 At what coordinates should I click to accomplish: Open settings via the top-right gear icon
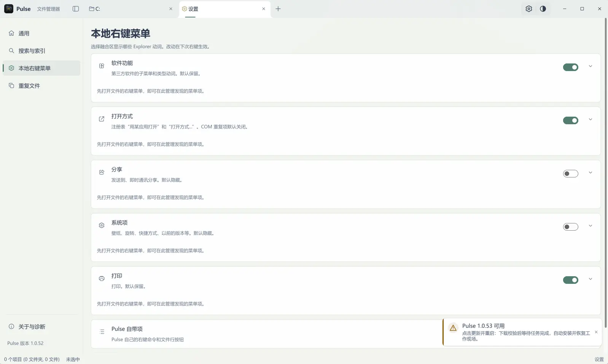point(529,9)
